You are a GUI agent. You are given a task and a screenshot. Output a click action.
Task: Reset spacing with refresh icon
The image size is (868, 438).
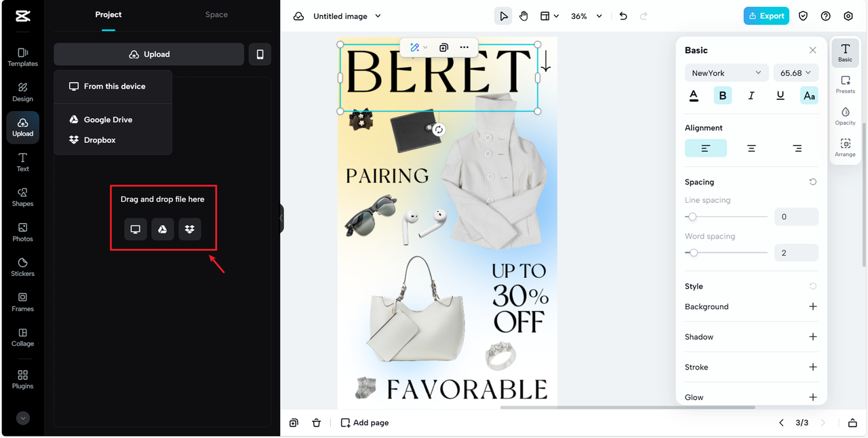812,182
